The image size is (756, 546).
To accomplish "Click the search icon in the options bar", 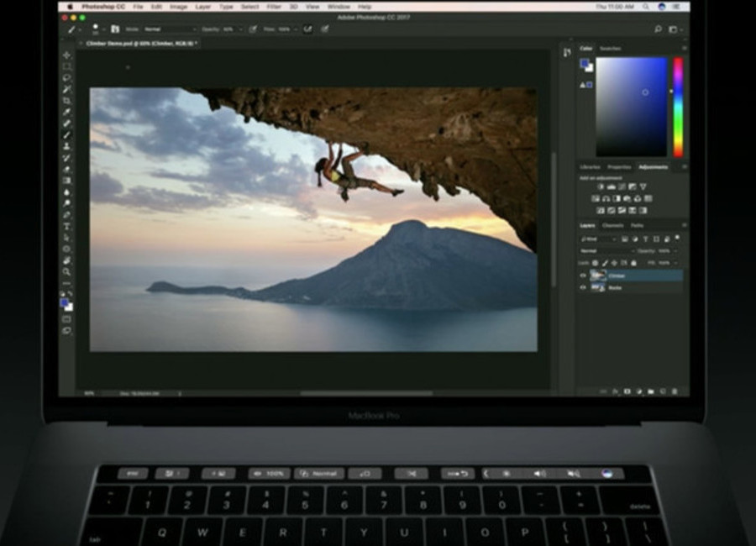I will point(658,29).
